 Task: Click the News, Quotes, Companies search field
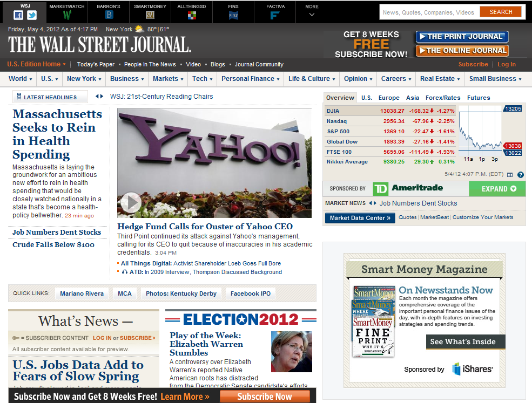pyautogui.click(x=429, y=11)
